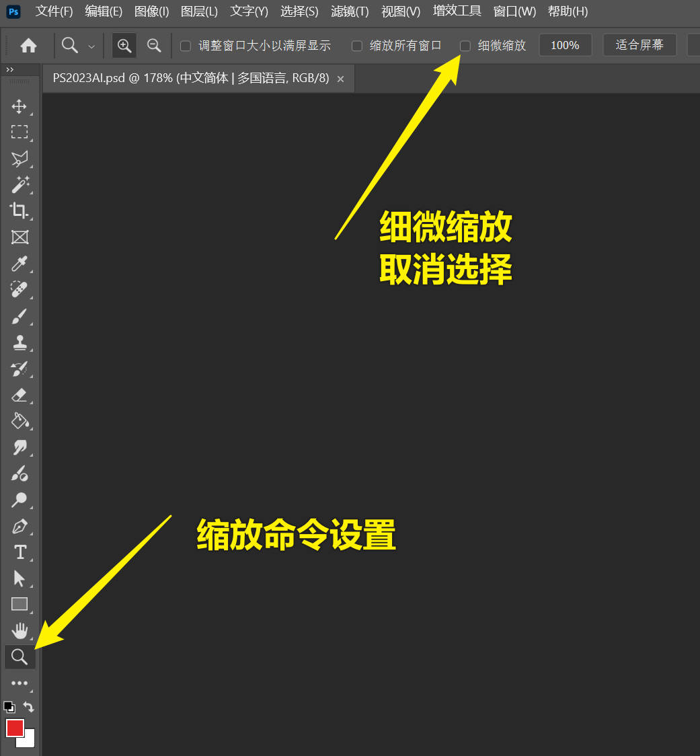Select the Polygonal Lasso tool
The image size is (700, 756).
pos(20,159)
